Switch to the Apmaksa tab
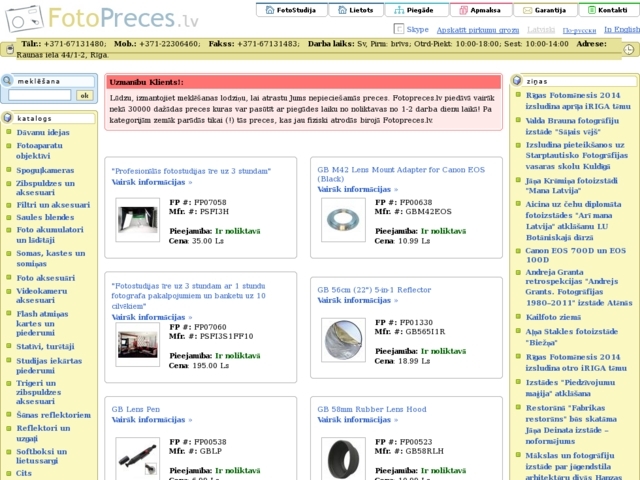The image size is (640, 480). tap(479, 10)
